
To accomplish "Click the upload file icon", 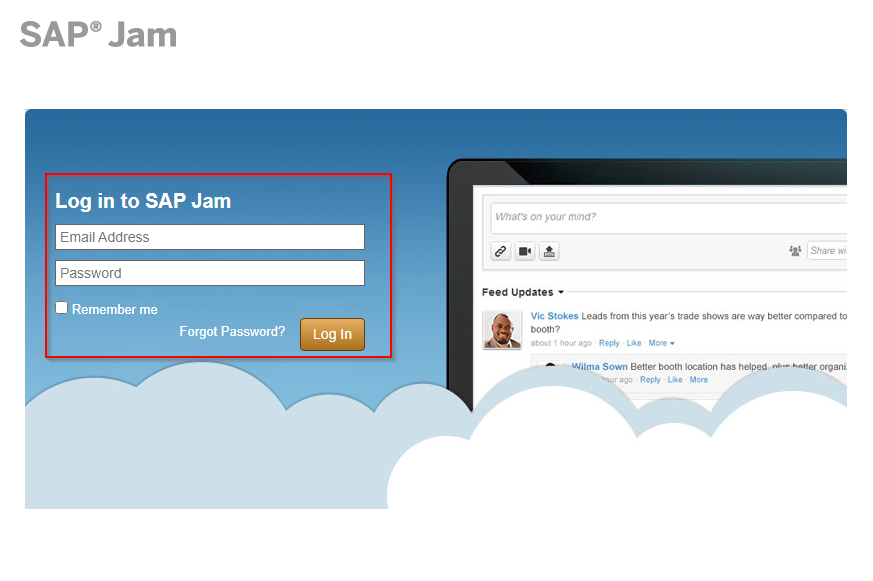I will (549, 252).
